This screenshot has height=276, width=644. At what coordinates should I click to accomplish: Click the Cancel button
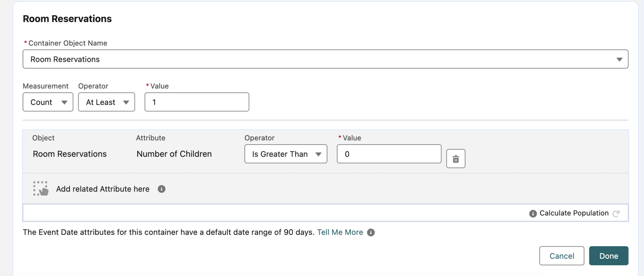point(562,256)
